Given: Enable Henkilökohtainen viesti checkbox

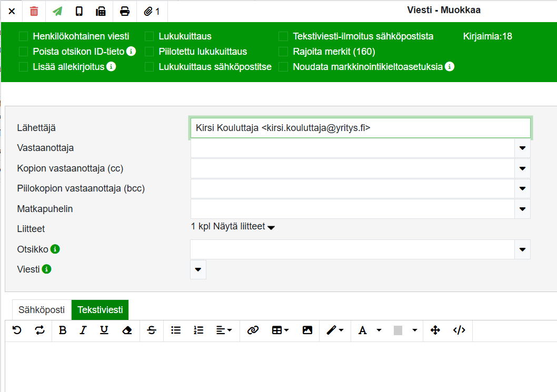Looking at the screenshot, I should [x=23, y=36].
